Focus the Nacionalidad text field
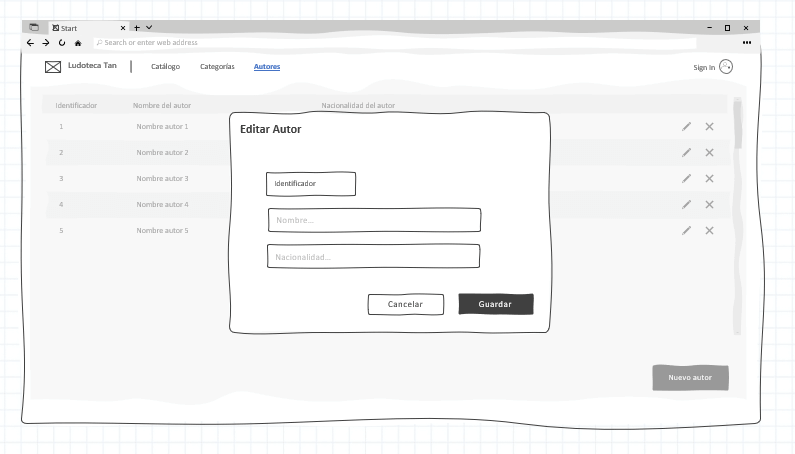This screenshot has height=454, width=795. [x=373, y=256]
